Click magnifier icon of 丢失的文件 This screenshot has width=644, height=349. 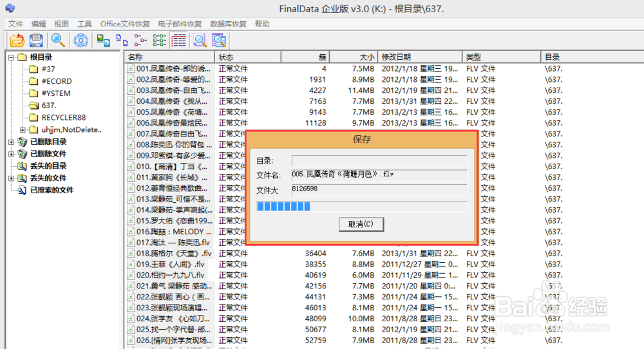(x=22, y=178)
